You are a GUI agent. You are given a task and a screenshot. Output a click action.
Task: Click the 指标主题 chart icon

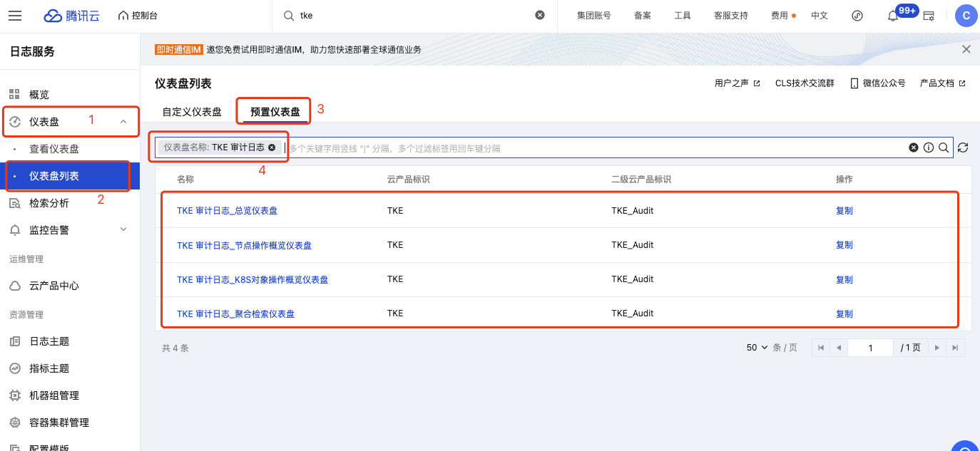coord(14,368)
